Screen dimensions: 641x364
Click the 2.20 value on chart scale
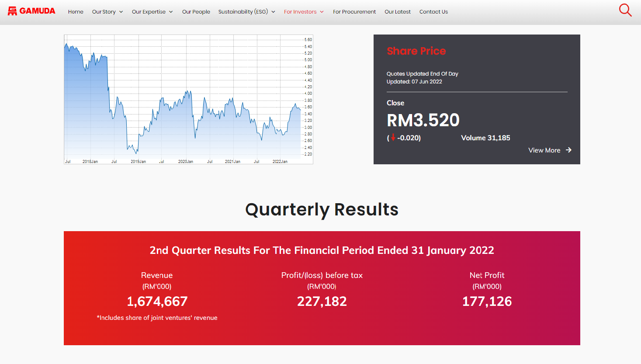[x=308, y=154]
